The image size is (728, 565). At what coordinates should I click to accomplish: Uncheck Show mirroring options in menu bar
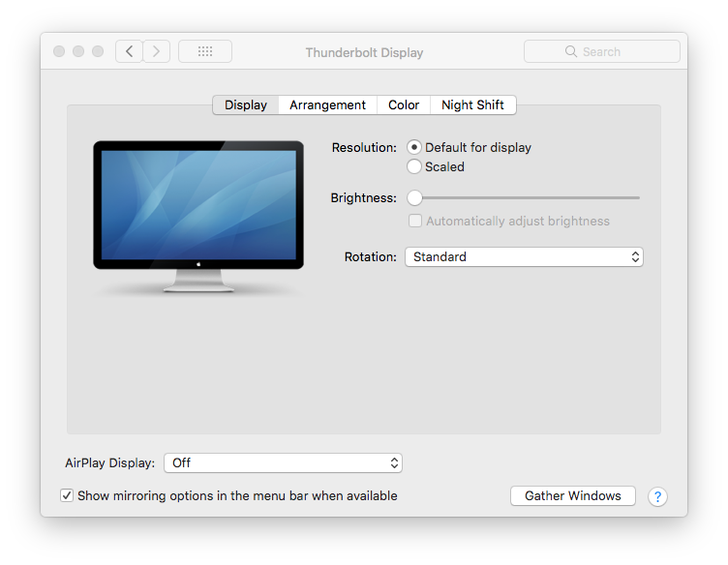[x=67, y=496]
